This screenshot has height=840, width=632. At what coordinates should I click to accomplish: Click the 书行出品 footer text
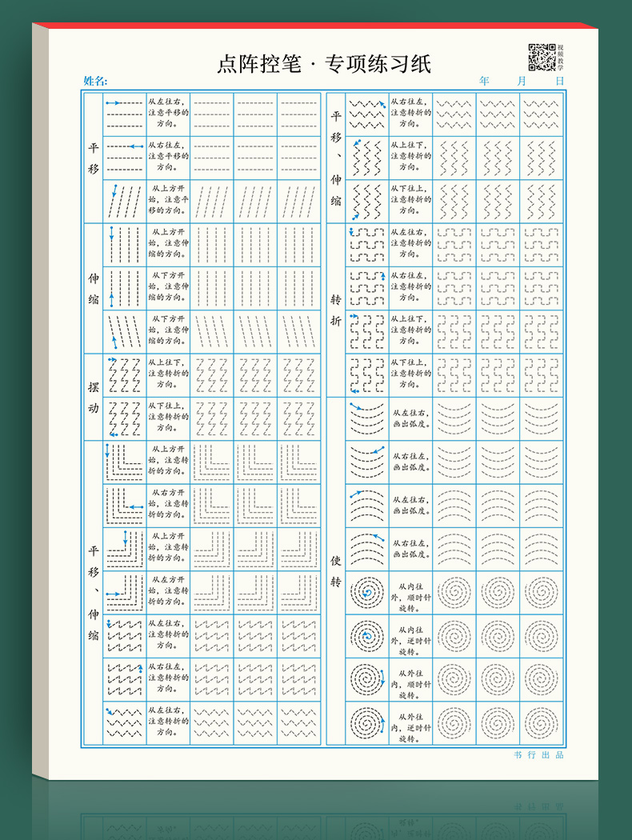[539, 755]
